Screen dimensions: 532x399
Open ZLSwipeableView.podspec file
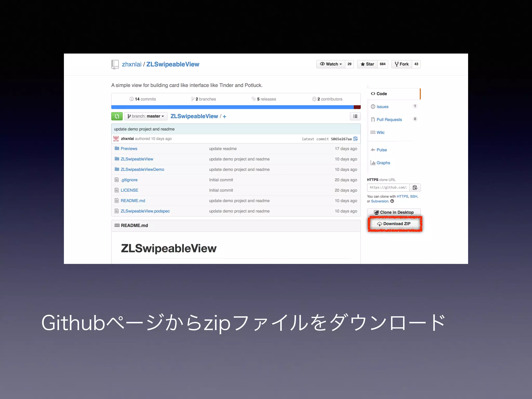click(x=145, y=211)
